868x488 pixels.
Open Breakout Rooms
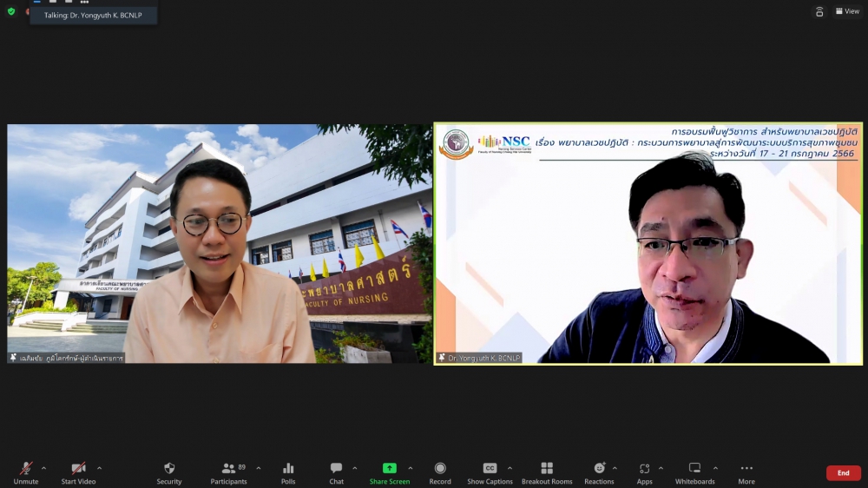[x=546, y=472]
